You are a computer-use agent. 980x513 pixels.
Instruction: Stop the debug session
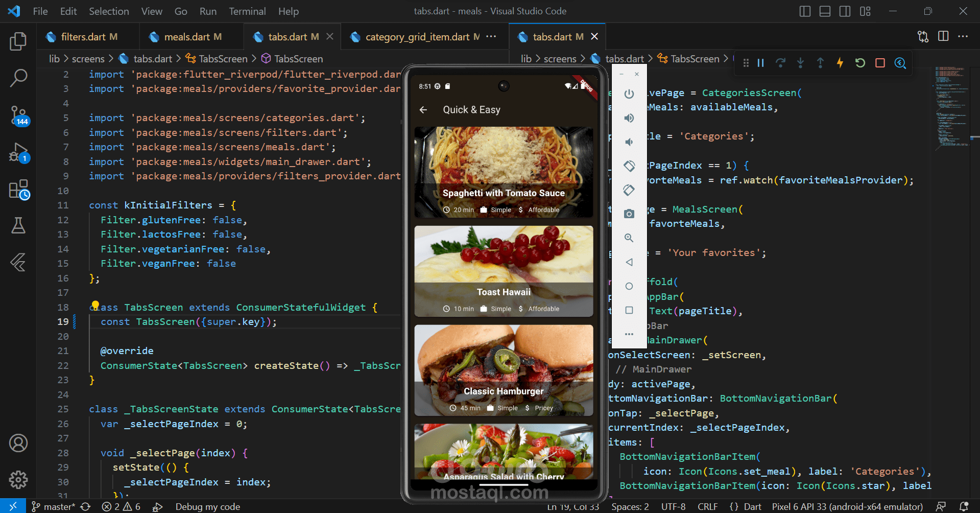tap(880, 63)
